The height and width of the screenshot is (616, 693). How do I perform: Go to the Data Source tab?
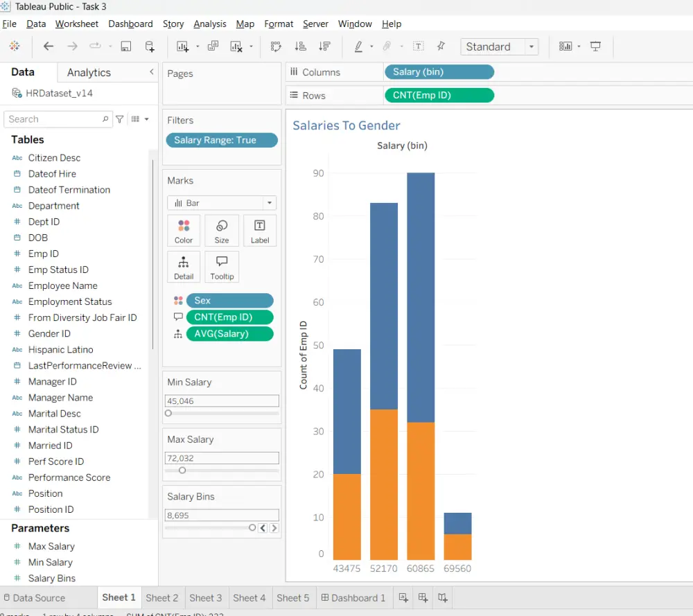(x=35, y=598)
